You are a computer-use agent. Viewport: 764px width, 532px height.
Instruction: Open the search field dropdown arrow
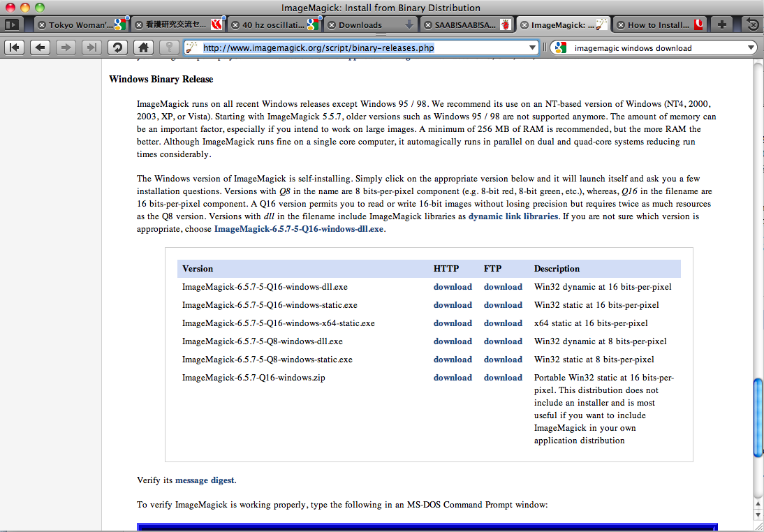pyautogui.click(x=751, y=47)
